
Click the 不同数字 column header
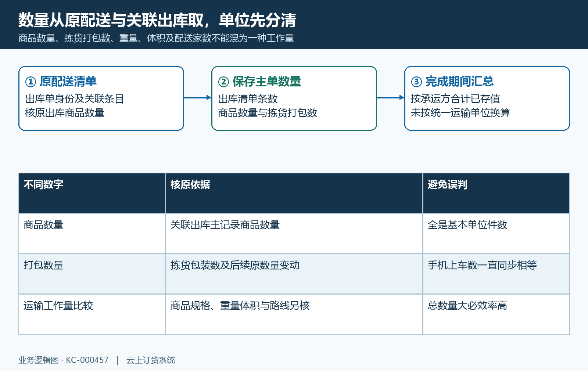(92, 193)
